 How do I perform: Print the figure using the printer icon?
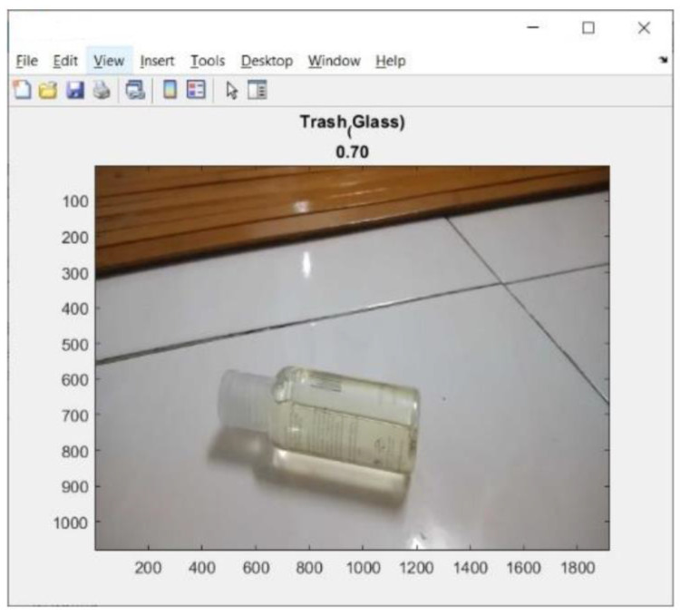point(102,90)
